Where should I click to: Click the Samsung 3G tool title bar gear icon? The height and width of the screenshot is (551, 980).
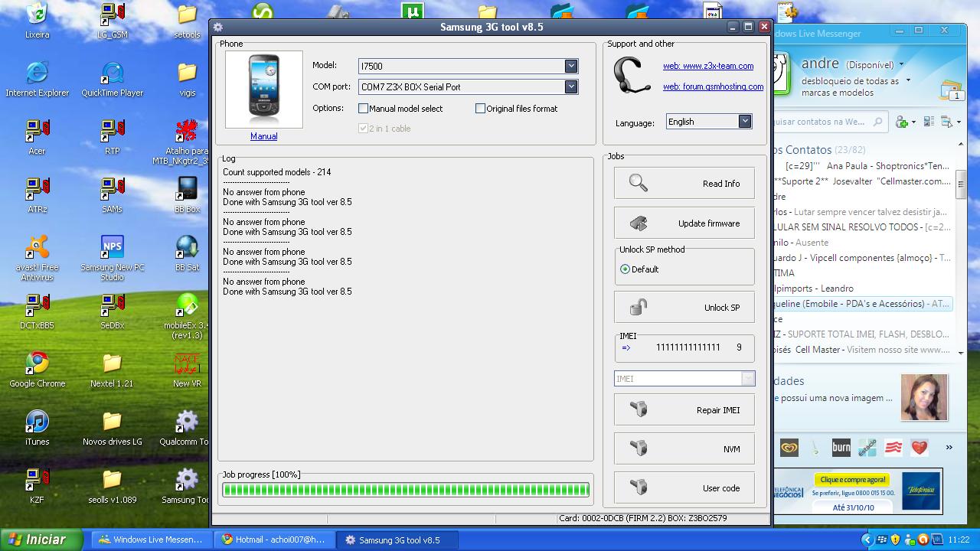click(219, 27)
